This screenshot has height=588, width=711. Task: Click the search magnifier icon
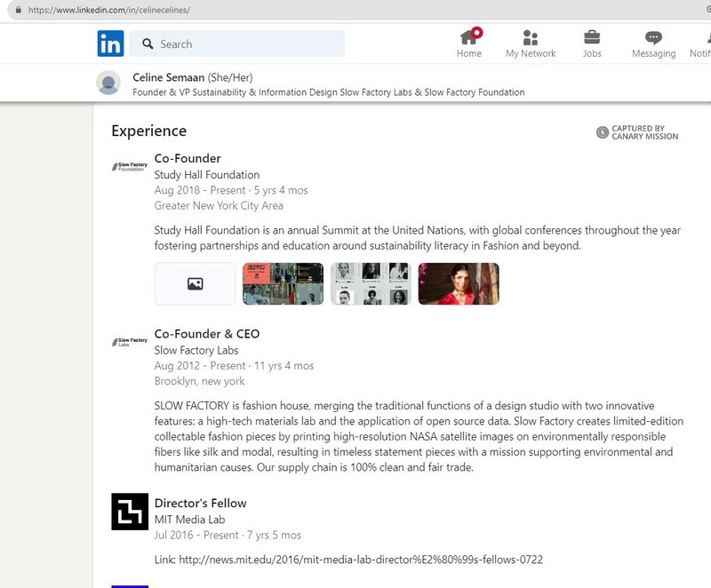[148, 44]
